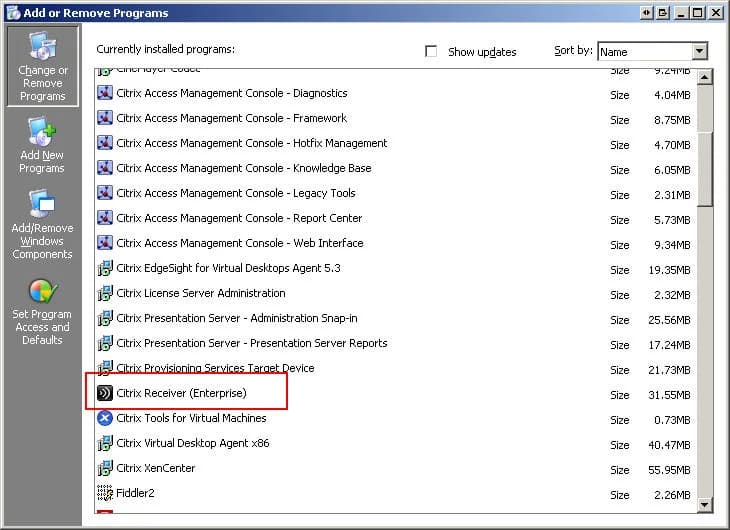Click the 2.26MB size value for Fiddler2
This screenshot has width=730, height=530.
[x=672, y=495]
